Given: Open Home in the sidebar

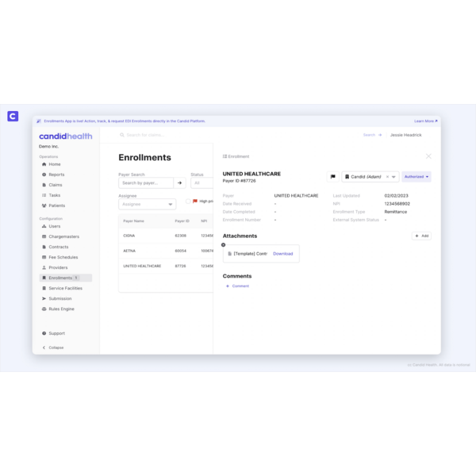Looking at the screenshot, I should click(x=54, y=164).
